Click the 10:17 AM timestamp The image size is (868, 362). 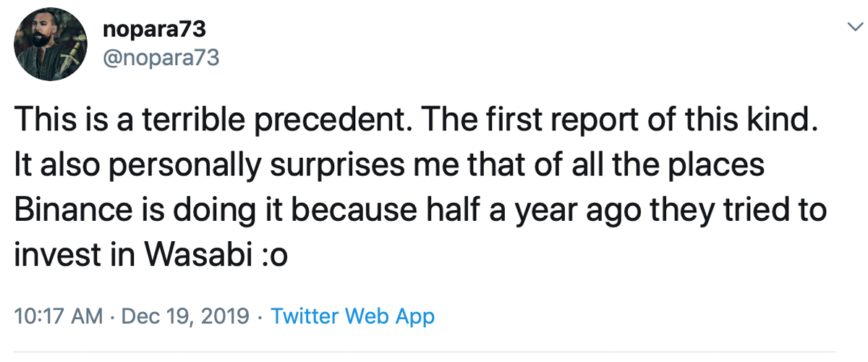[x=56, y=316]
